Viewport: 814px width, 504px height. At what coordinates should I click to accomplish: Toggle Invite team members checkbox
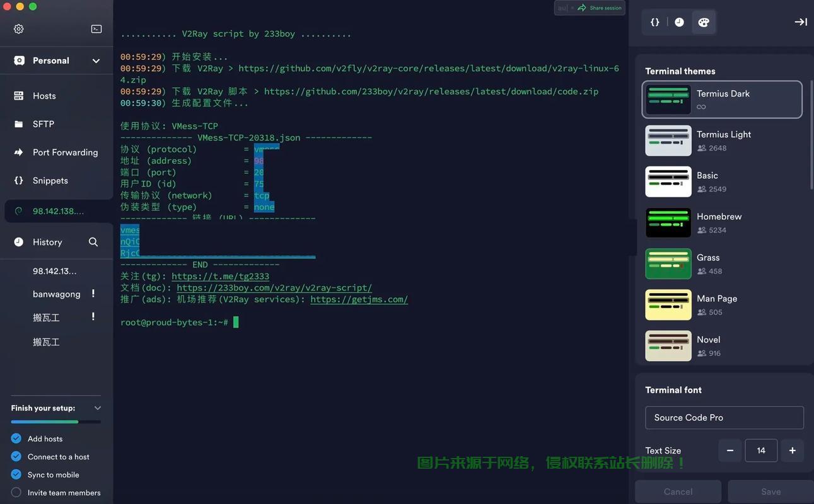(x=16, y=493)
